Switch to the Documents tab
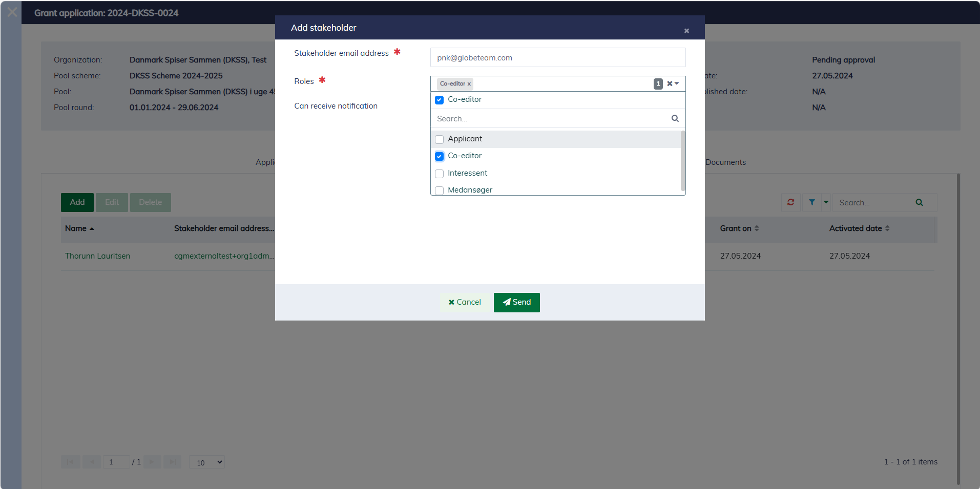 pyautogui.click(x=725, y=162)
